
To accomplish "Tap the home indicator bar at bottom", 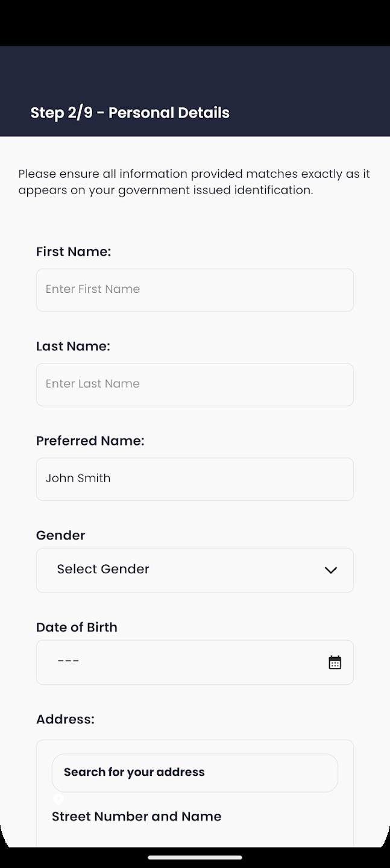I will coord(195,857).
